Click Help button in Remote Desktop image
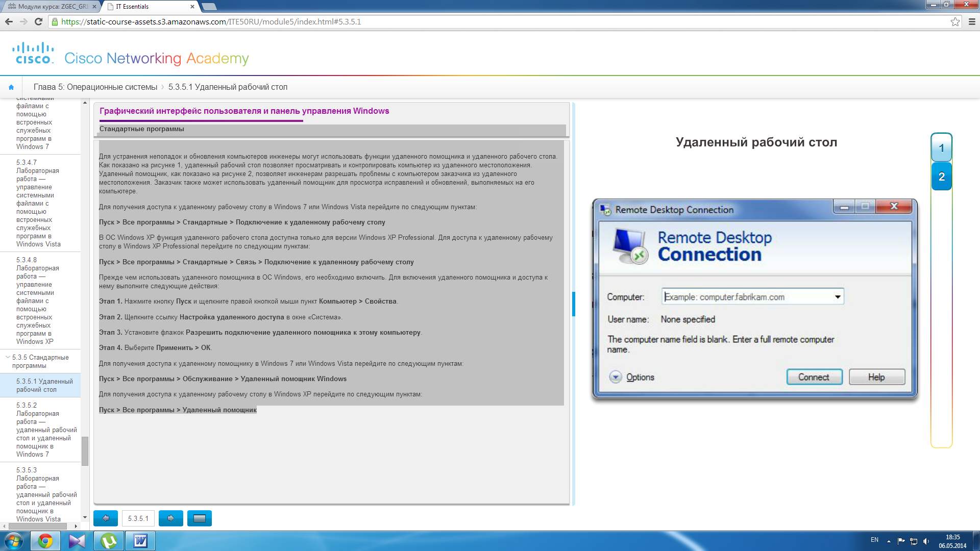This screenshot has height=551, width=980. point(876,377)
